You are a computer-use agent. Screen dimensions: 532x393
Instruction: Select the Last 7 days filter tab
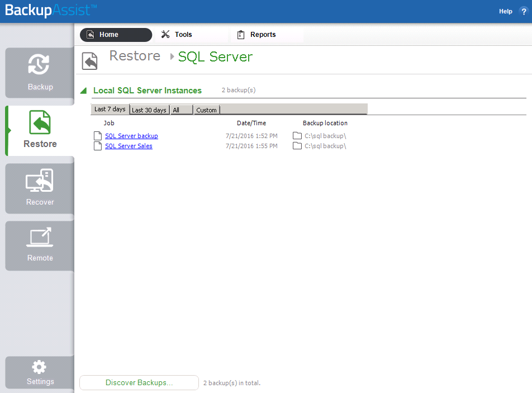[110, 109]
